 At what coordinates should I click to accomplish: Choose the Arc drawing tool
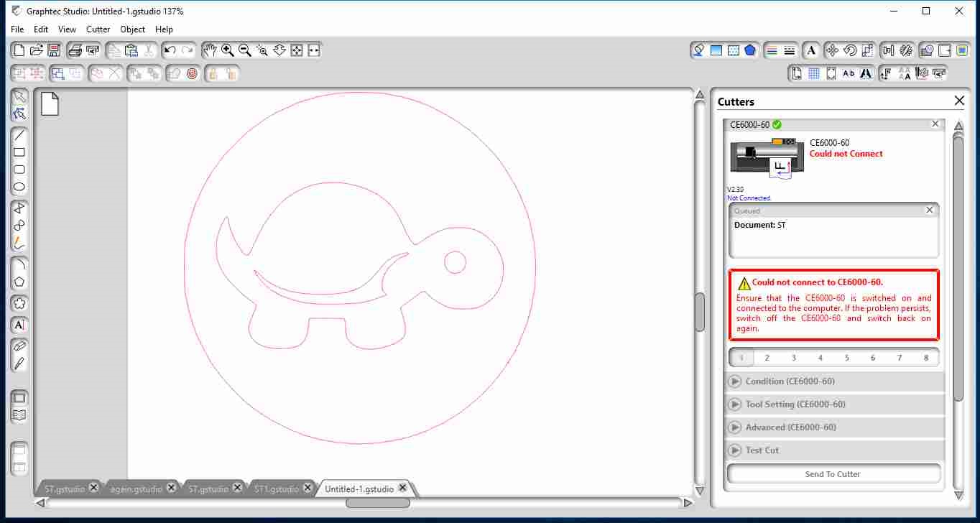click(x=19, y=264)
